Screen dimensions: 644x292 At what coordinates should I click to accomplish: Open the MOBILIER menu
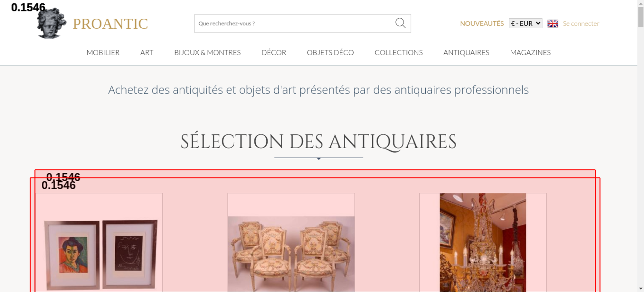coord(103,52)
